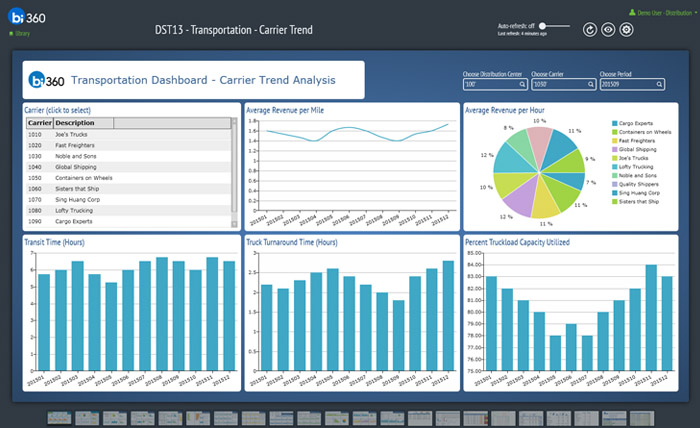Open the settings gear icon
Screen dimensions: 700x428
626,30
